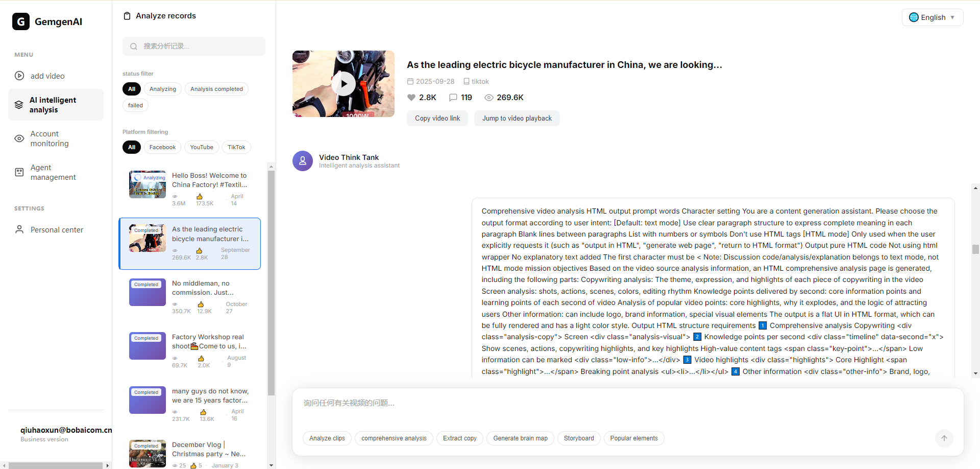Click the GemgenAI logo icon
This screenshot has width=980, height=469.
point(21,21)
